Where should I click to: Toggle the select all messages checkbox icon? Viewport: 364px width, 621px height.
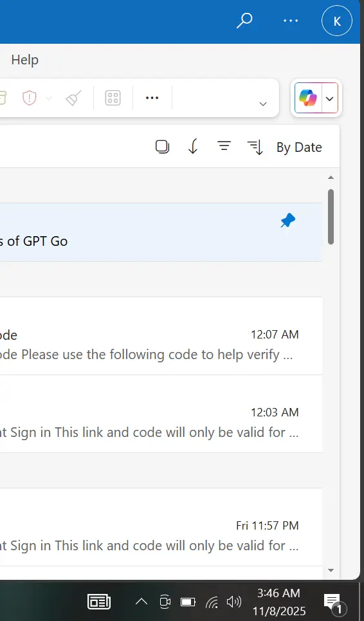(162, 147)
